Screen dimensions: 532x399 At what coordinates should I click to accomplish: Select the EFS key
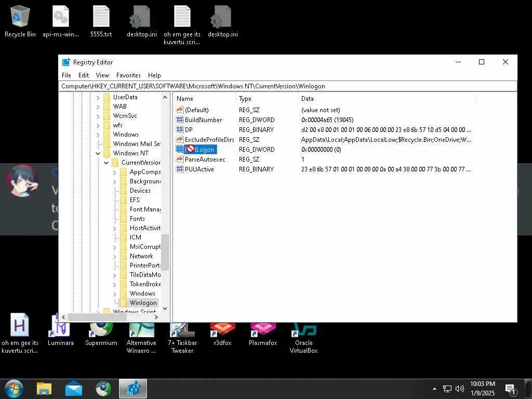tap(135, 200)
